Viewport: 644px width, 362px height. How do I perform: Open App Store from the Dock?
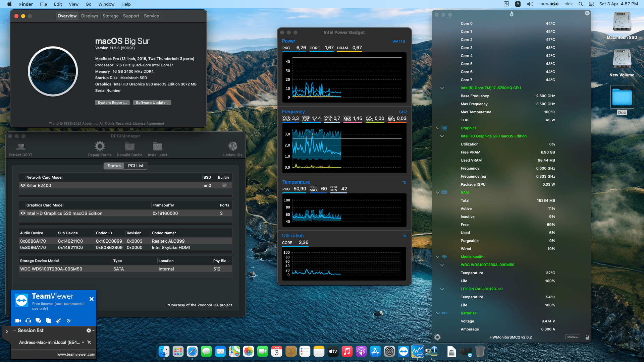point(375,351)
